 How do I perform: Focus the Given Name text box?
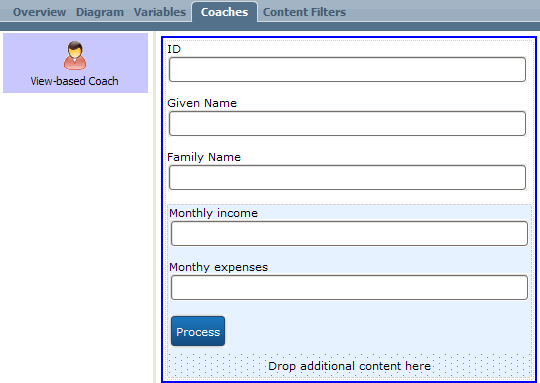click(347, 123)
